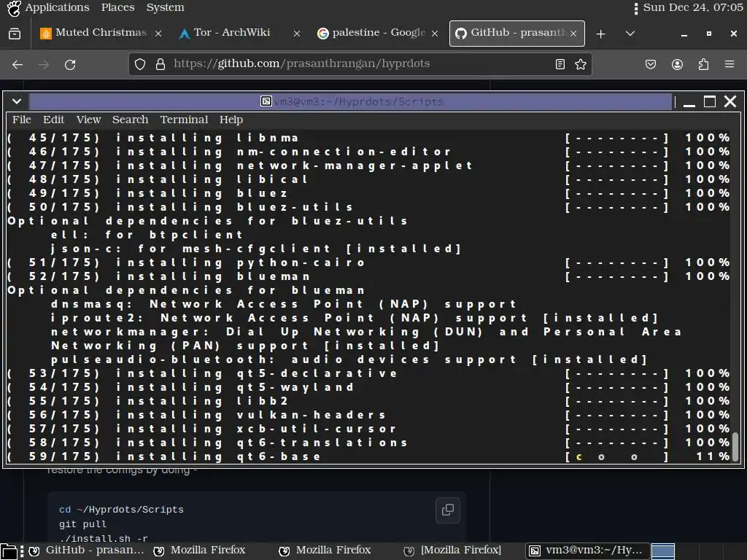Click the date and time clock
The height and width of the screenshot is (560, 747).
[692, 7]
